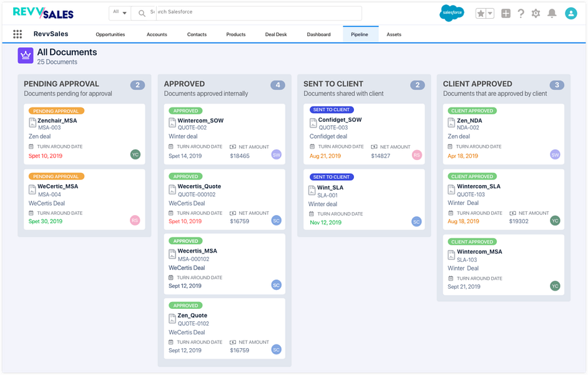
Task: Open user profile avatar icon
Action: [x=571, y=14]
